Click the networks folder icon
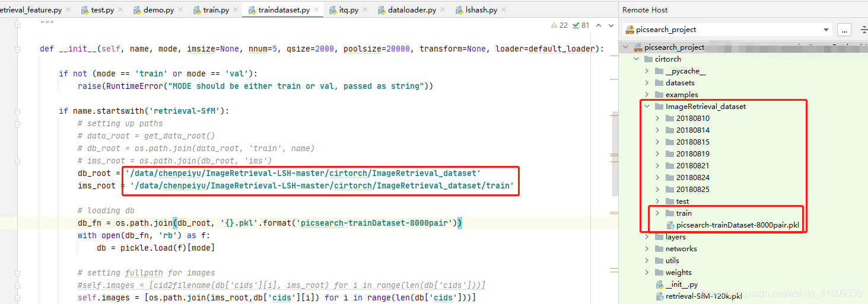Viewport: 868px width, 304px height. tap(659, 249)
